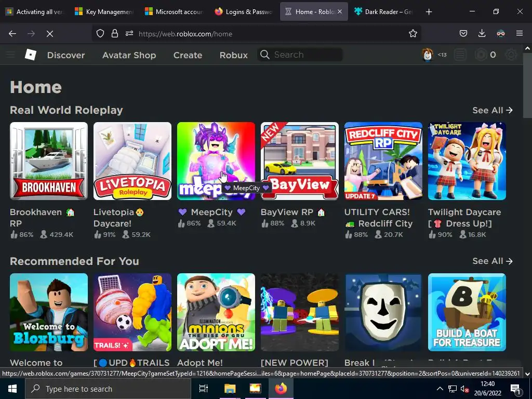Open the Windows Start menu

tap(12, 389)
